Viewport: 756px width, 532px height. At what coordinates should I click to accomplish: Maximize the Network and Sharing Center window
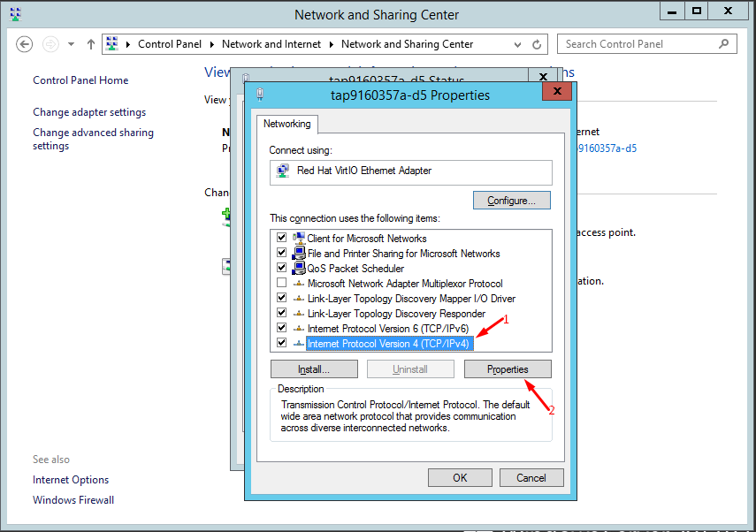(x=696, y=11)
